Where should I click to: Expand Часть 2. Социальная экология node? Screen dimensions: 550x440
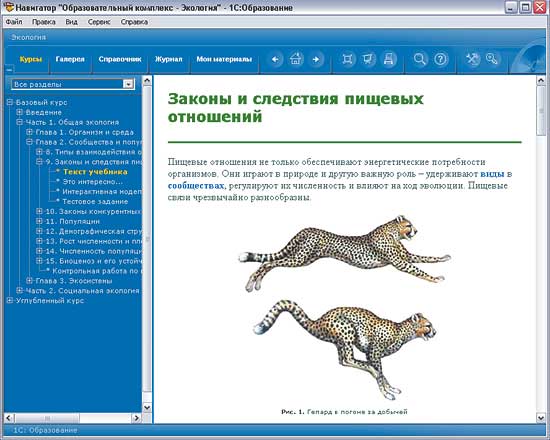[20, 291]
